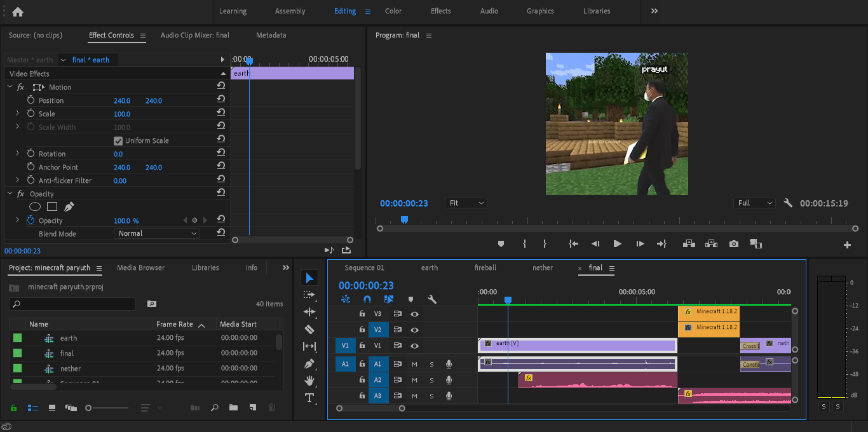Add a marker in the timeline header
The image size is (868, 432).
click(x=410, y=299)
